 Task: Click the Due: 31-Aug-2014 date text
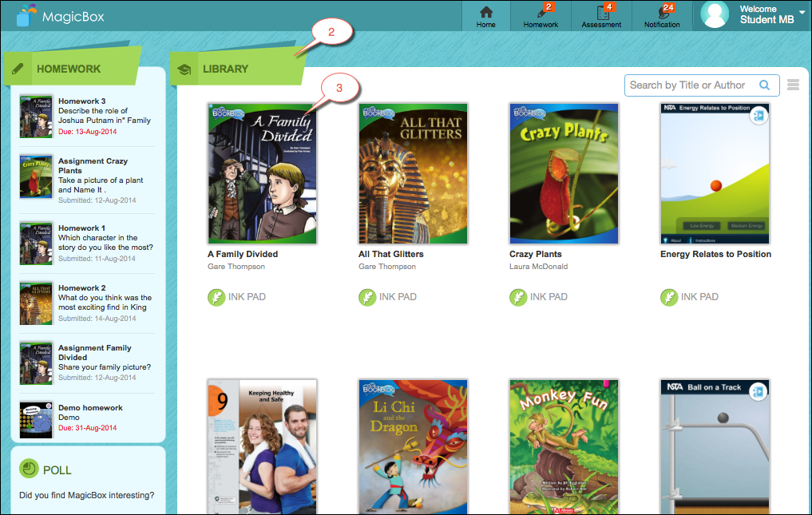tap(88, 428)
